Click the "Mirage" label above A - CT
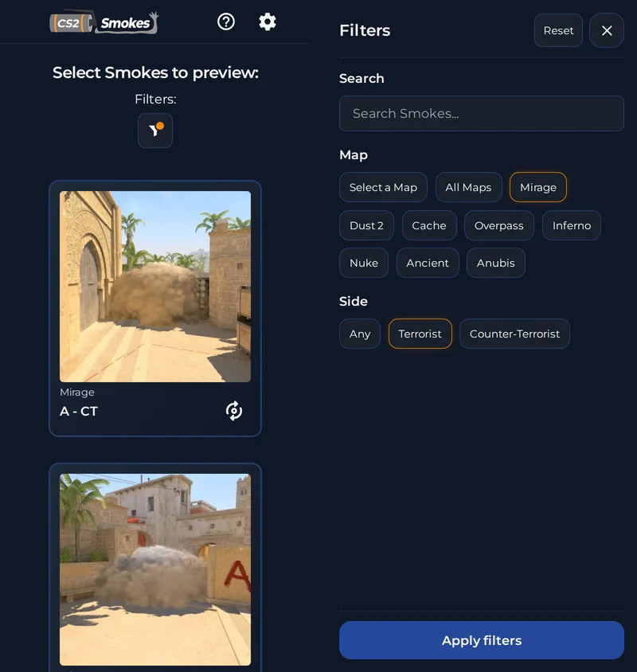Image resolution: width=637 pixels, height=672 pixels. coord(77,393)
